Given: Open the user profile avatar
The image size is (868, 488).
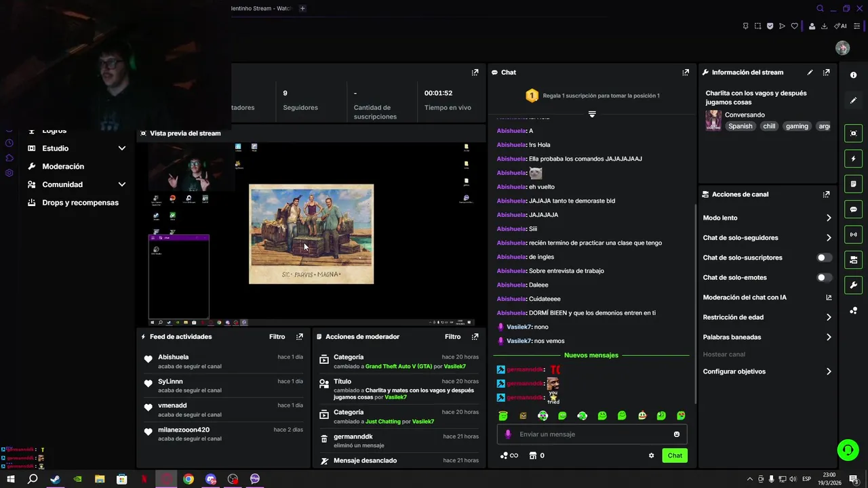Looking at the screenshot, I should 843,48.
